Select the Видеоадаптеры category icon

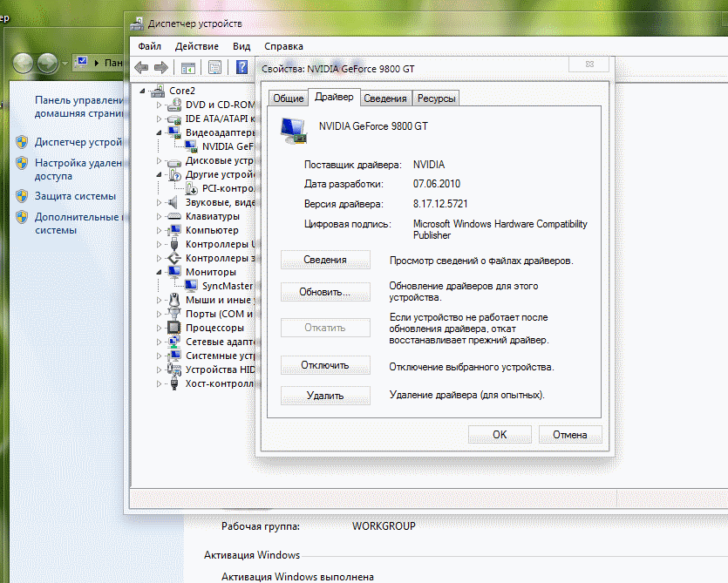pos(174,132)
